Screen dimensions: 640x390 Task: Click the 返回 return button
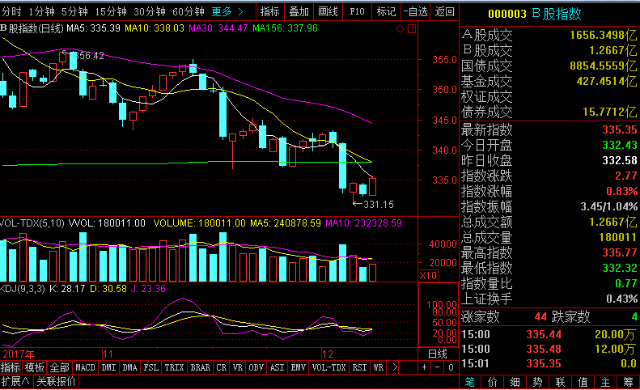(444, 11)
